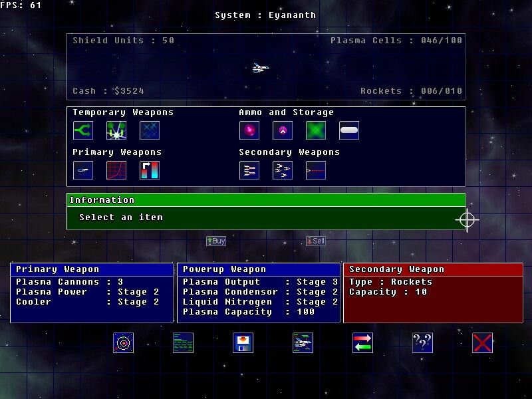Open the targeting reticle option at the bottom
The height and width of the screenshot is (399, 532).
tap(123, 342)
